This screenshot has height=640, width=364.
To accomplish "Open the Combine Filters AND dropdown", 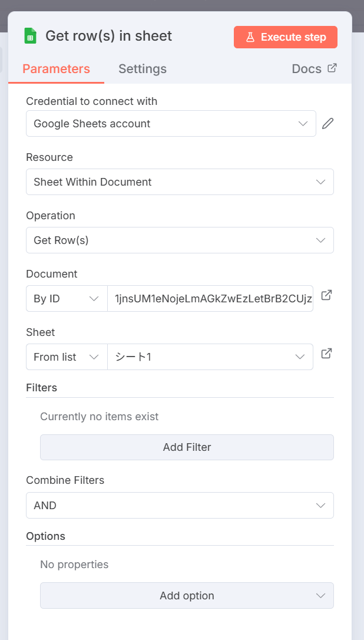I will 180,506.
